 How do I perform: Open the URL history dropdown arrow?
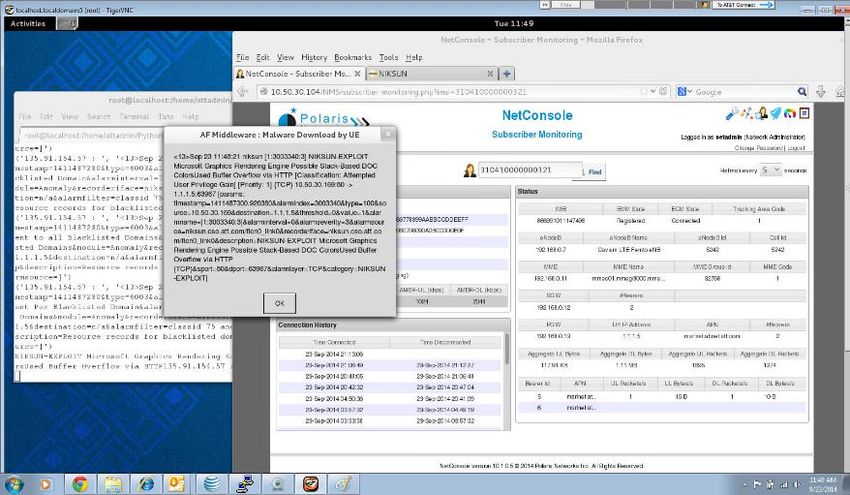(653, 92)
